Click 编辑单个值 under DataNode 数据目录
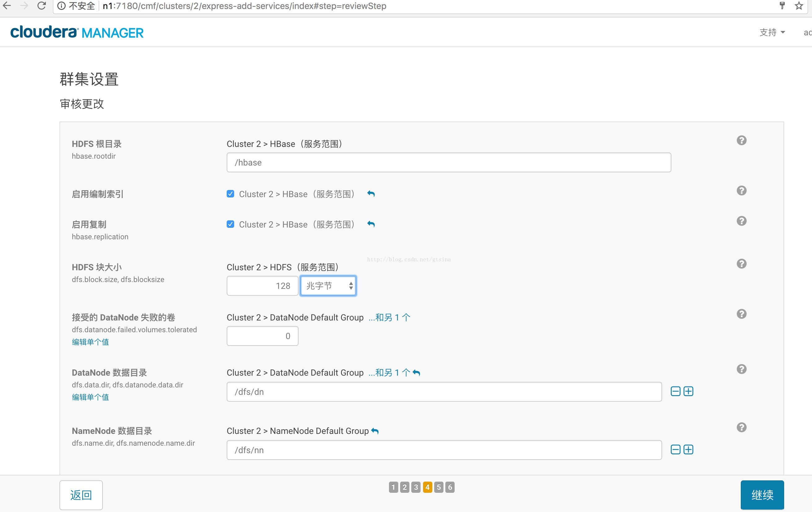The width and height of the screenshot is (812, 512). [90, 397]
